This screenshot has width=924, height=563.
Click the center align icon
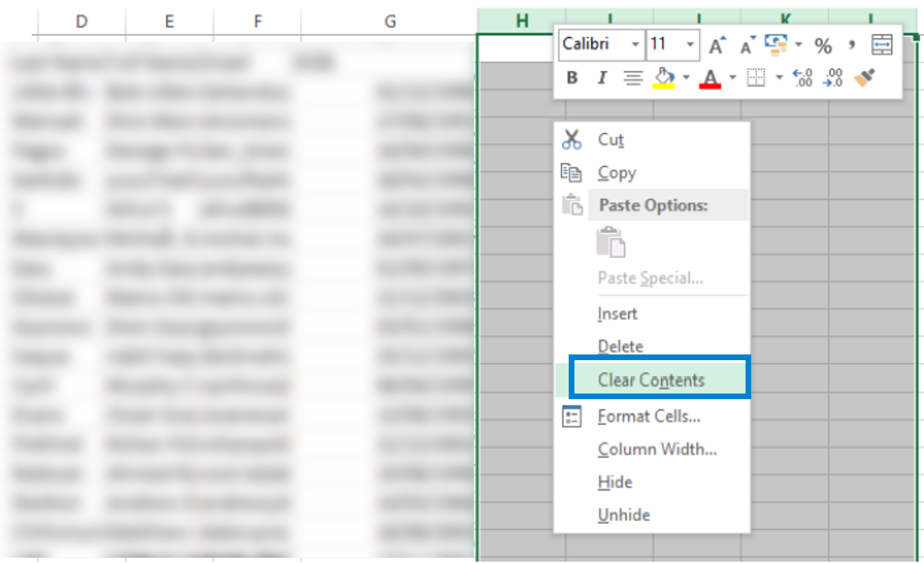pos(633,77)
